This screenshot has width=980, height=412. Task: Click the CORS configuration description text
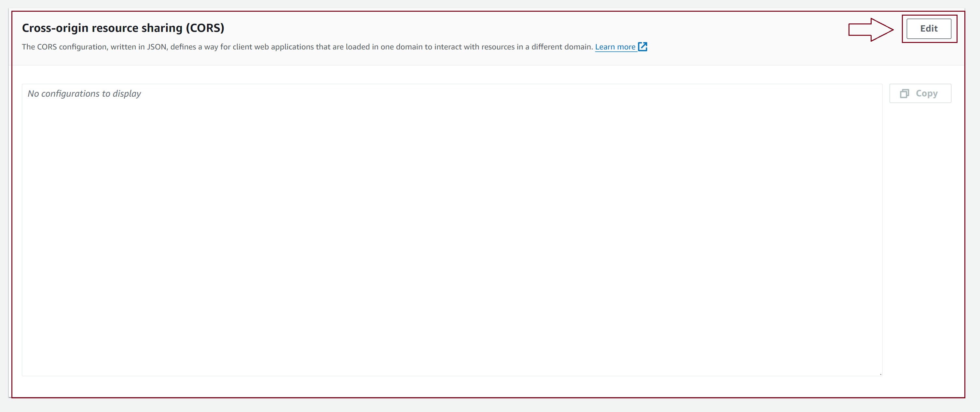[307, 47]
